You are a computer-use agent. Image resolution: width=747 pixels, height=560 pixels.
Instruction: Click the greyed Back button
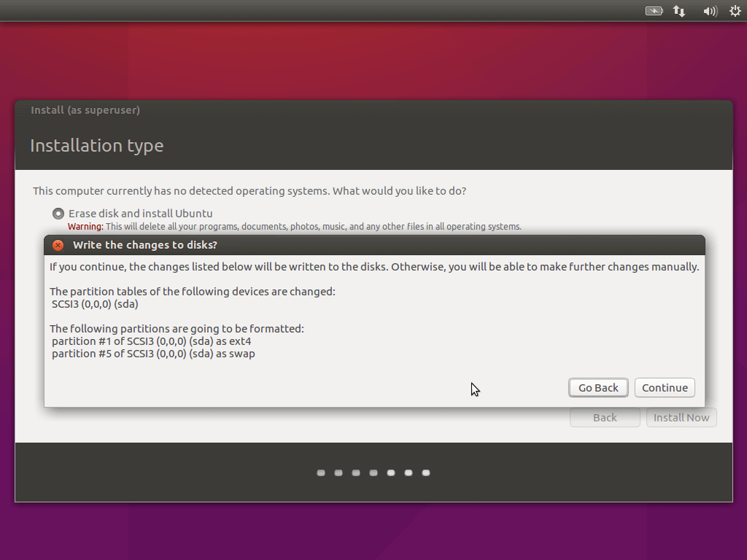(605, 418)
